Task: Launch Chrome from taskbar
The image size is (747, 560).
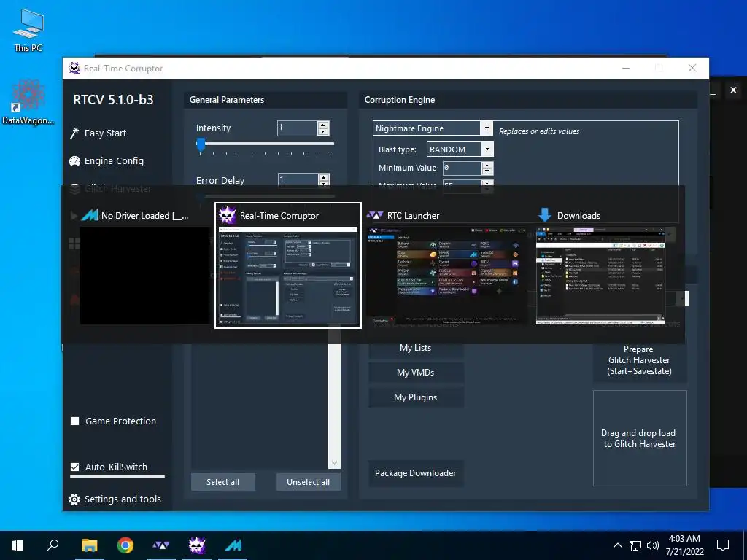Action: tap(125, 545)
